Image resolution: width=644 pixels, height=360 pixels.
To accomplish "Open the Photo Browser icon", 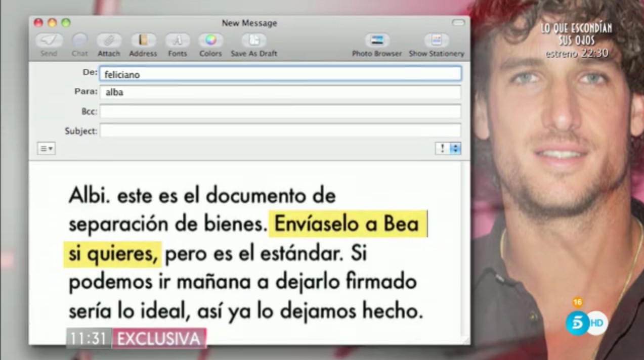I will (377, 40).
